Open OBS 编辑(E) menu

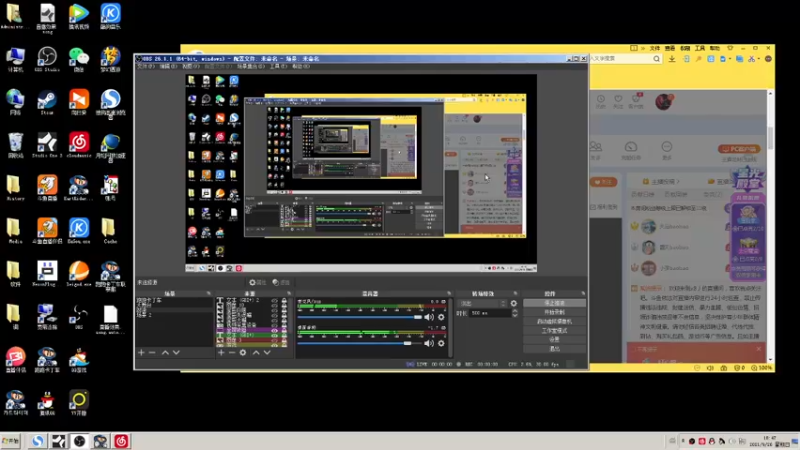tap(168, 66)
